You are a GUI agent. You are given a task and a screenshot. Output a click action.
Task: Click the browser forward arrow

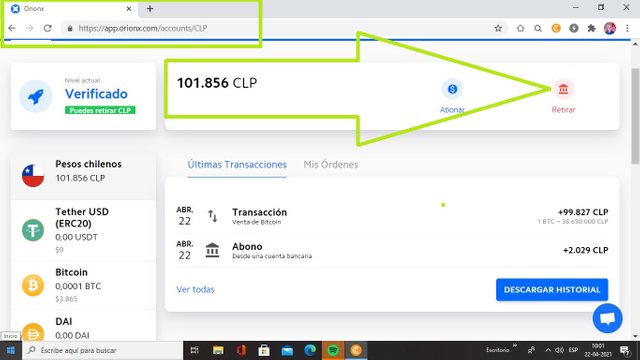tap(29, 28)
